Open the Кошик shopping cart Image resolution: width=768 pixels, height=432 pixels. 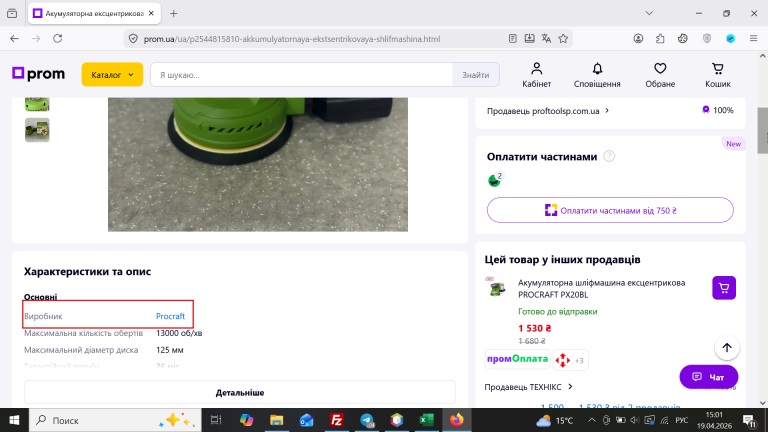coord(718,75)
